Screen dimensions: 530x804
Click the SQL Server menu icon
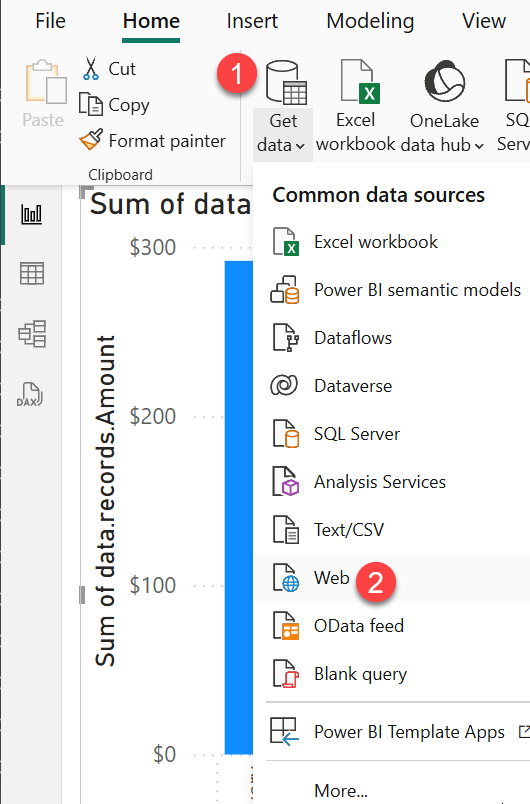pyautogui.click(x=285, y=434)
